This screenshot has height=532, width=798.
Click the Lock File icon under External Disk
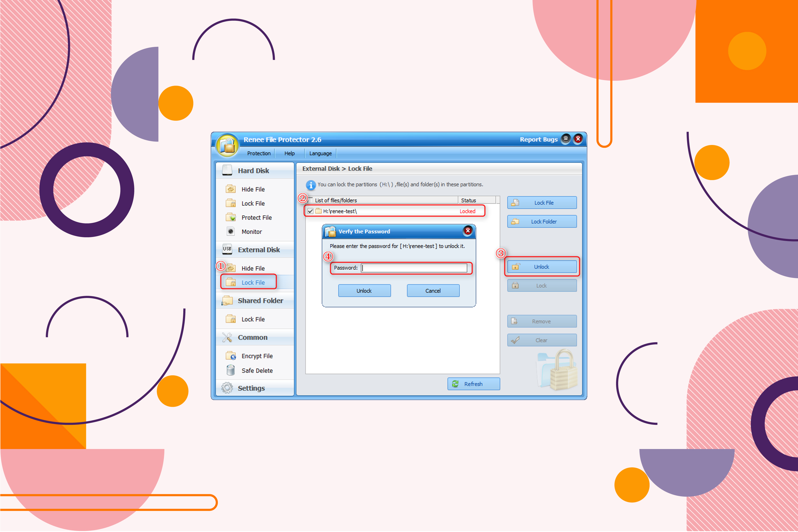point(231,282)
